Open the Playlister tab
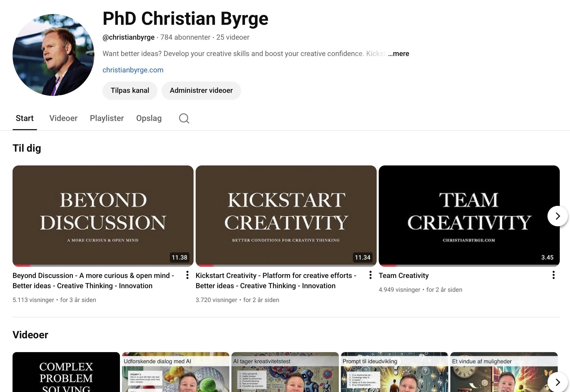The width and height of the screenshot is (570, 392). pos(107,118)
